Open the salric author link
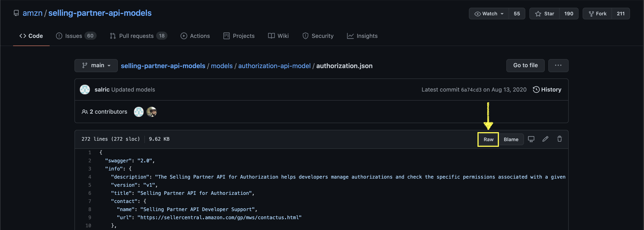Viewport: 644px width, 230px height. coord(102,90)
